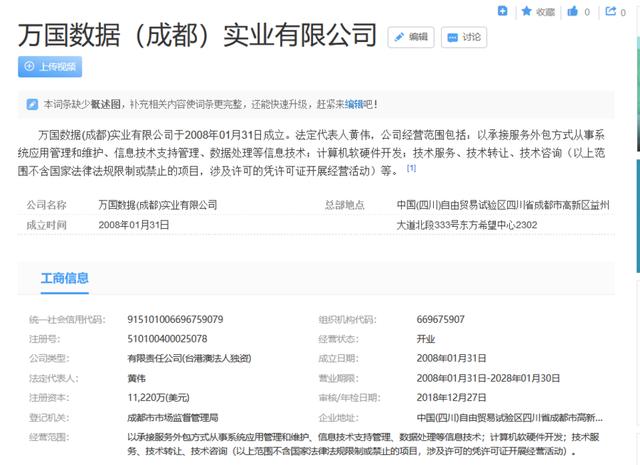Click registered capital 11,220万(美元)

pyautogui.click(x=158, y=398)
